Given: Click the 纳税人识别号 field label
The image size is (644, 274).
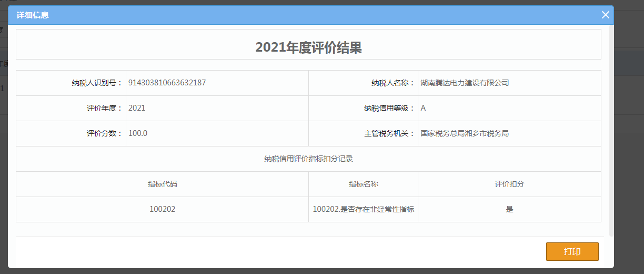Looking at the screenshot, I should point(97,83).
